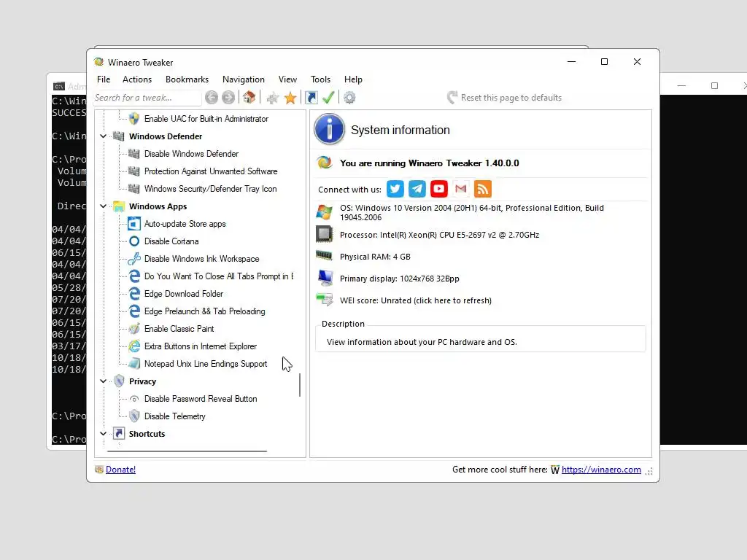Open settings via the gear toolbar icon
The image size is (747, 560).
(349, 98)
